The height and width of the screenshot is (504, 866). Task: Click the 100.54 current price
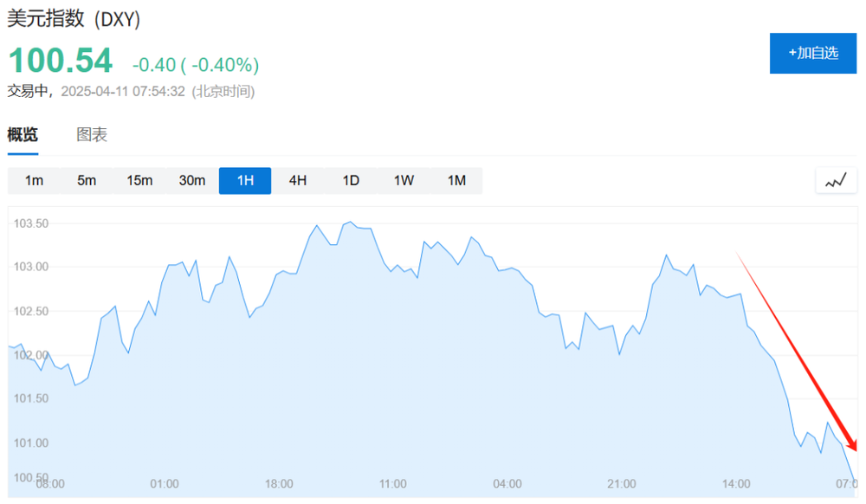pos(61,61)
